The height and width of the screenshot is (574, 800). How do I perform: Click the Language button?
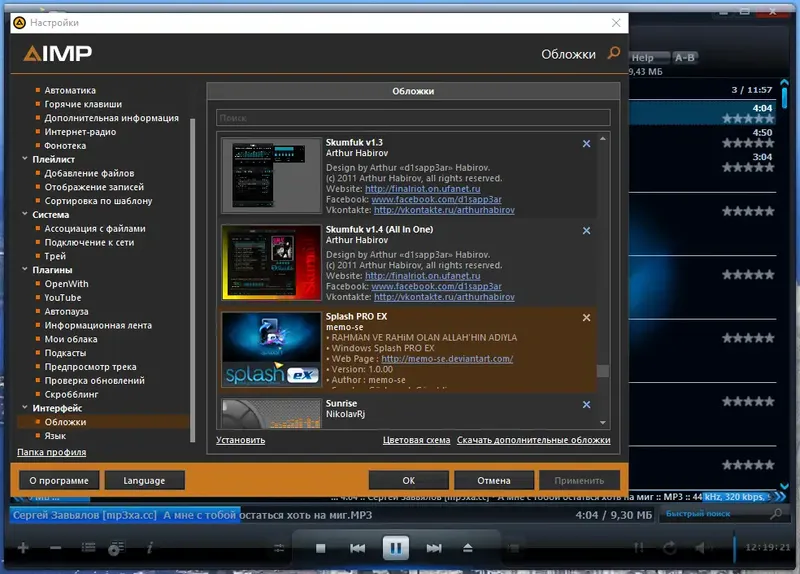click(144, 481)
